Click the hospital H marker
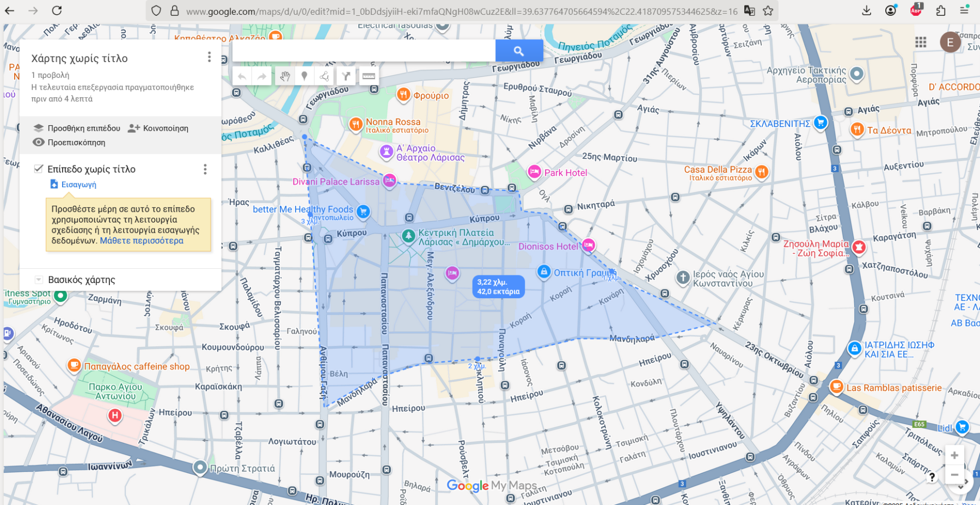980x505 pixels. 115,416
